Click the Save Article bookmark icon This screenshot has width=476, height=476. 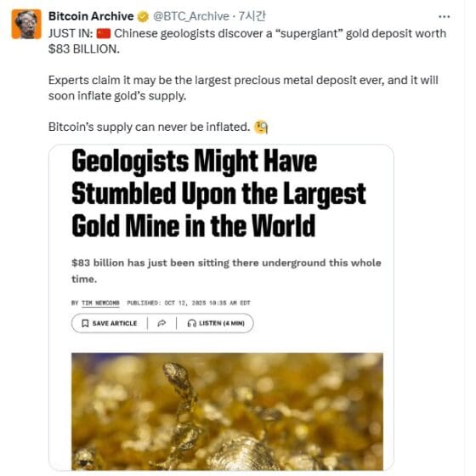pyautogui.click(x=85, y=323)
